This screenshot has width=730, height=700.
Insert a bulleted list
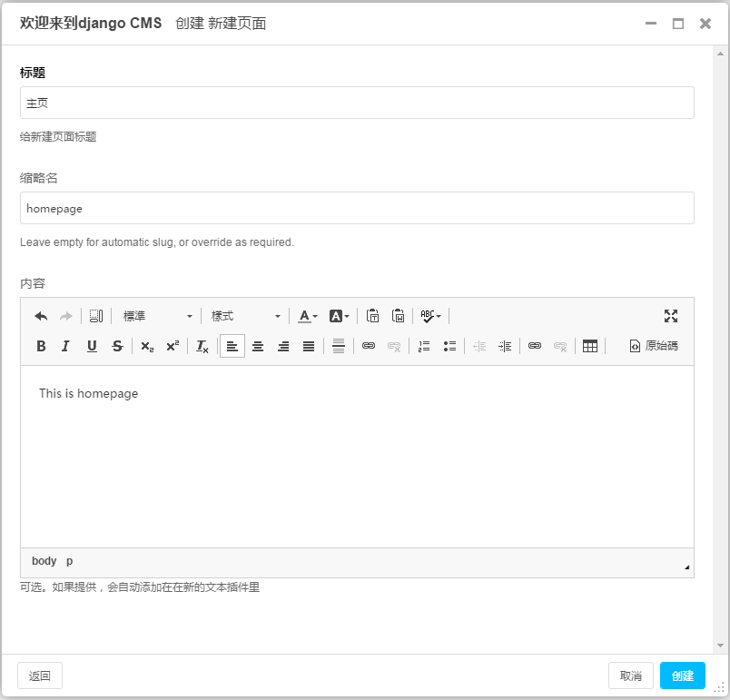449,346
